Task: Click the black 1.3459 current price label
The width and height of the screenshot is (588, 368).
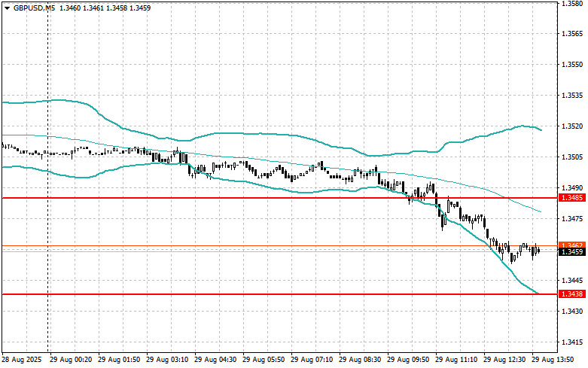Action: (x=571, y=252)
